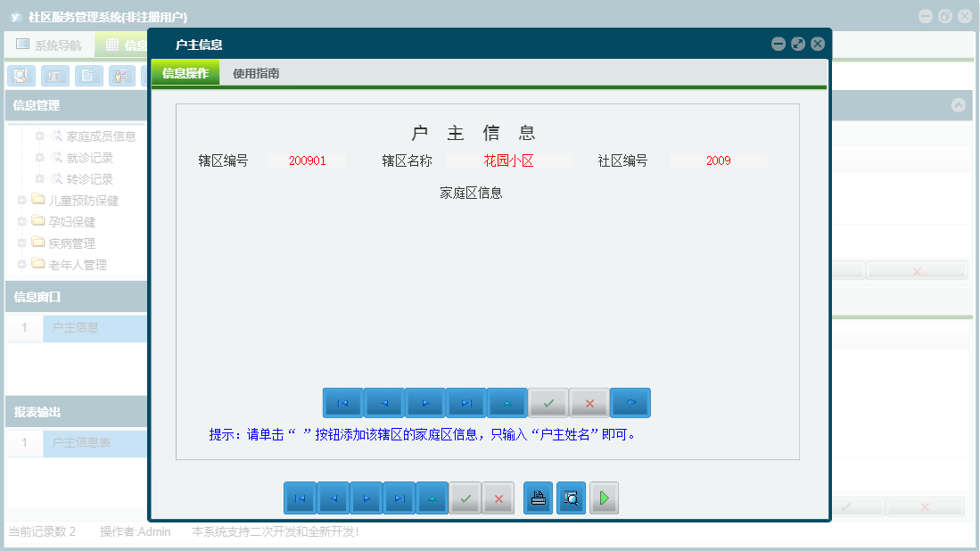Click the refresh icon beside the red X

click(630, 402)
